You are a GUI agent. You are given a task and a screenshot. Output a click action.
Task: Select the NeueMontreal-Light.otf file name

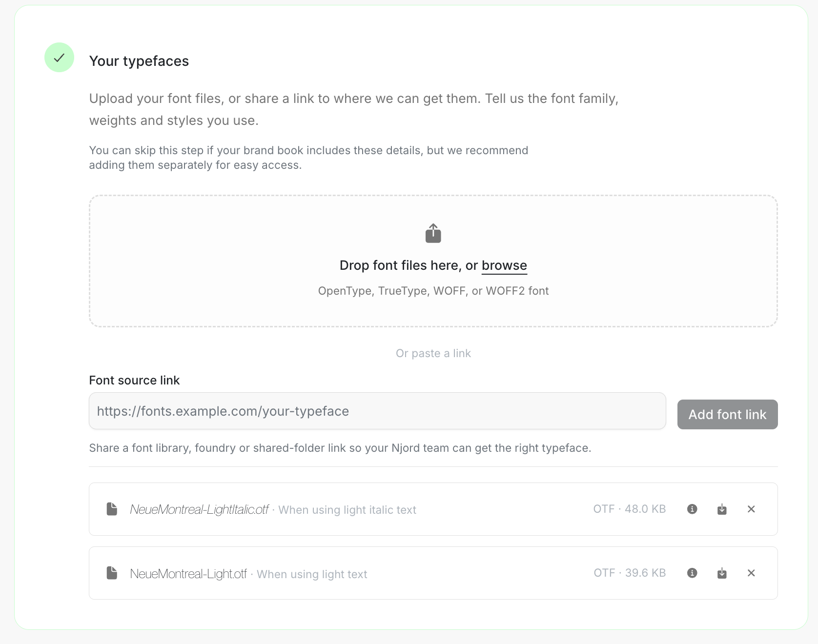(188, 574)
